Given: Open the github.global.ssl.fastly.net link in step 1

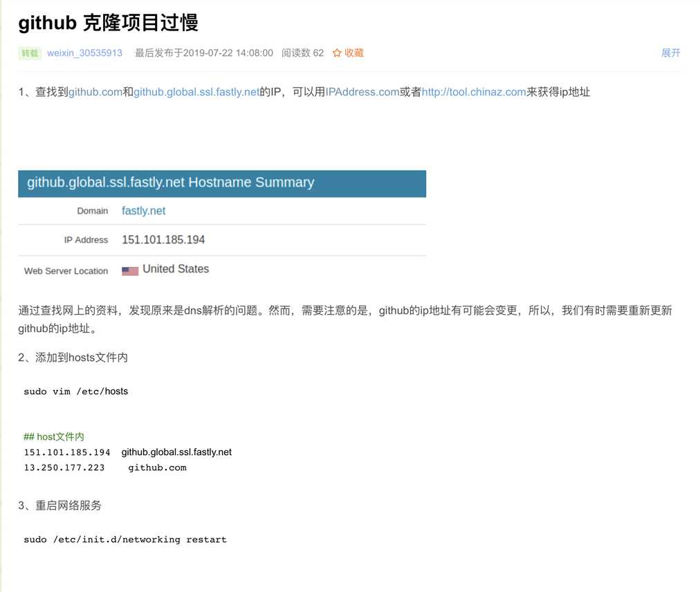Looking at the screenshot, I should (x=196, y=92).
